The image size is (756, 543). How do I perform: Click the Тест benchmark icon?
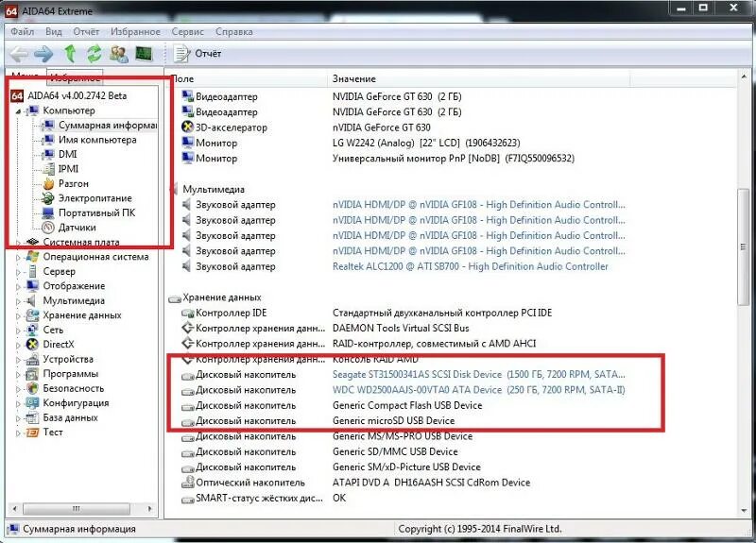33,433
